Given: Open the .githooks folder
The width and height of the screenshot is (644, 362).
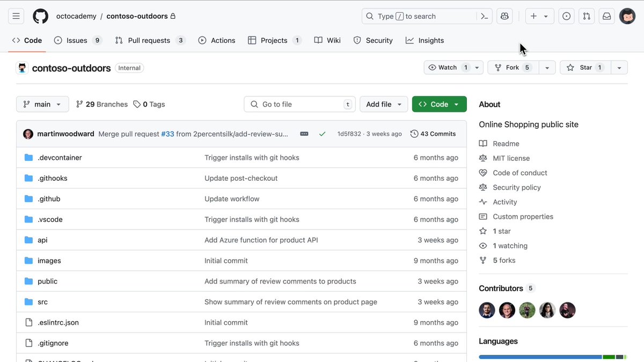Looking at the screenshot, I should (x=53, y=178).
